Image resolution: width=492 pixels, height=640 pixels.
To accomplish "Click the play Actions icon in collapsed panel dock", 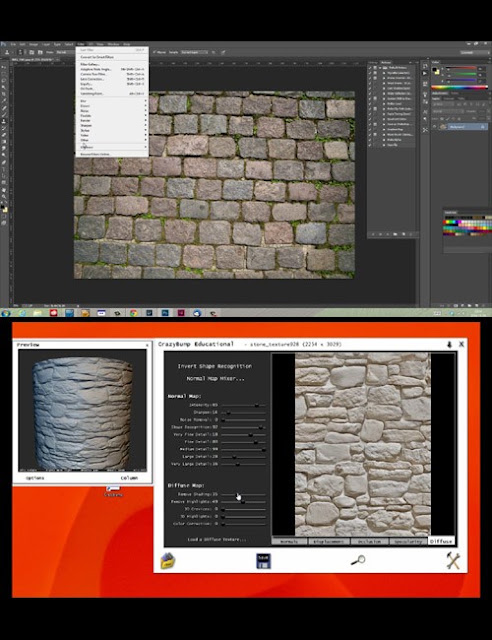I will tap(425, 73).
